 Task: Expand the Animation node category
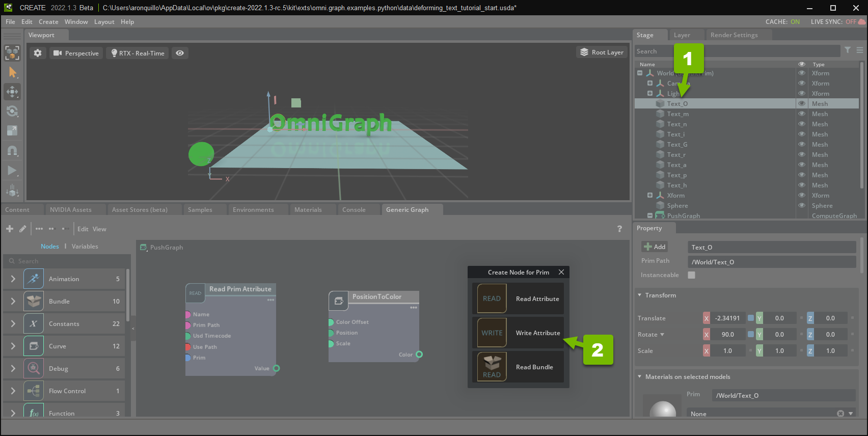(13, 279)
